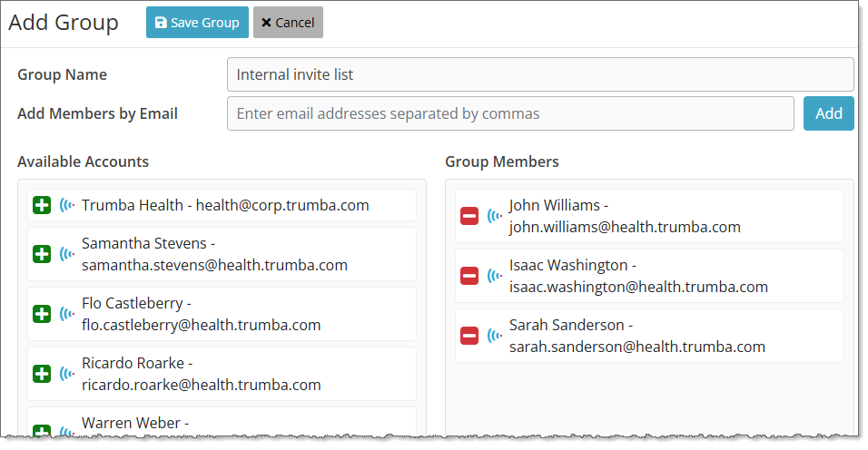This screenshot has height=450, width=868.
Task: Add Samantha Stevens using green plus icon
Action: 42,254
